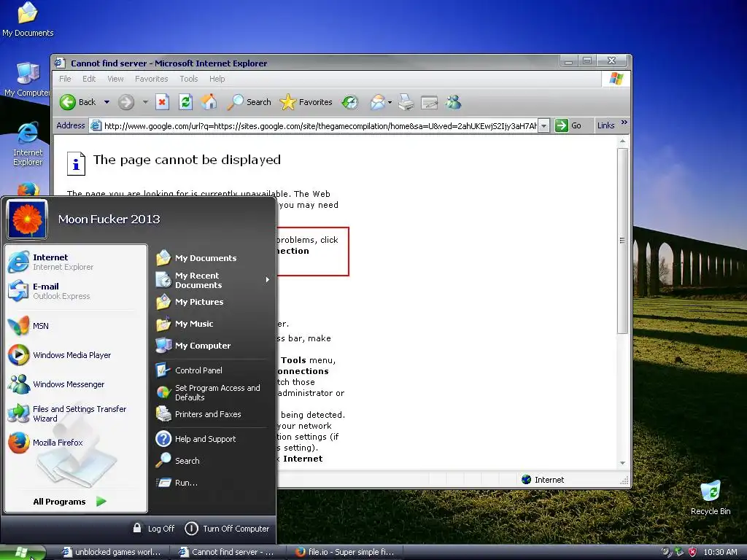Click the grey Forward arrow icon
Image resolution: width=747 pixels, height=560 pixels.
[126, 102]
